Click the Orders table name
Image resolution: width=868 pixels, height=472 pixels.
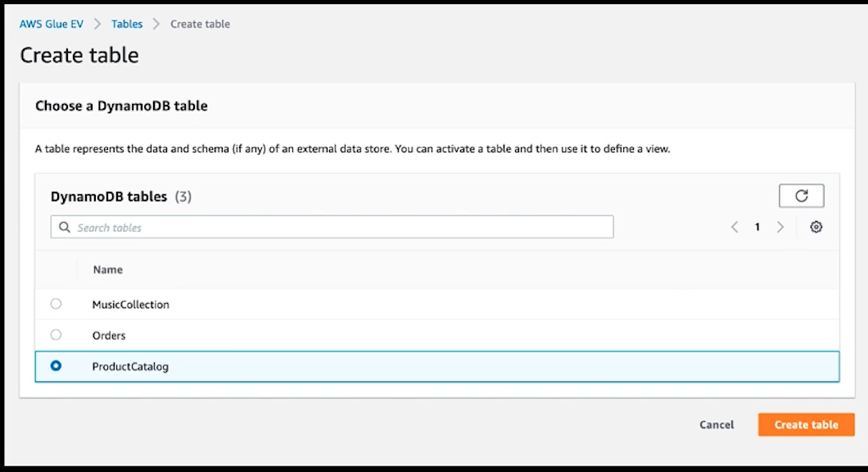pos(108,335)
